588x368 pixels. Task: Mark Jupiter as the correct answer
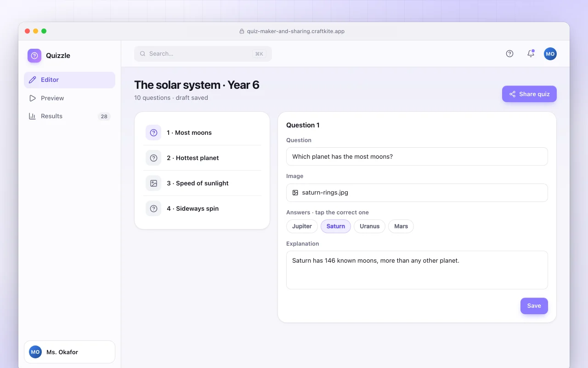[x=302, y=226]
